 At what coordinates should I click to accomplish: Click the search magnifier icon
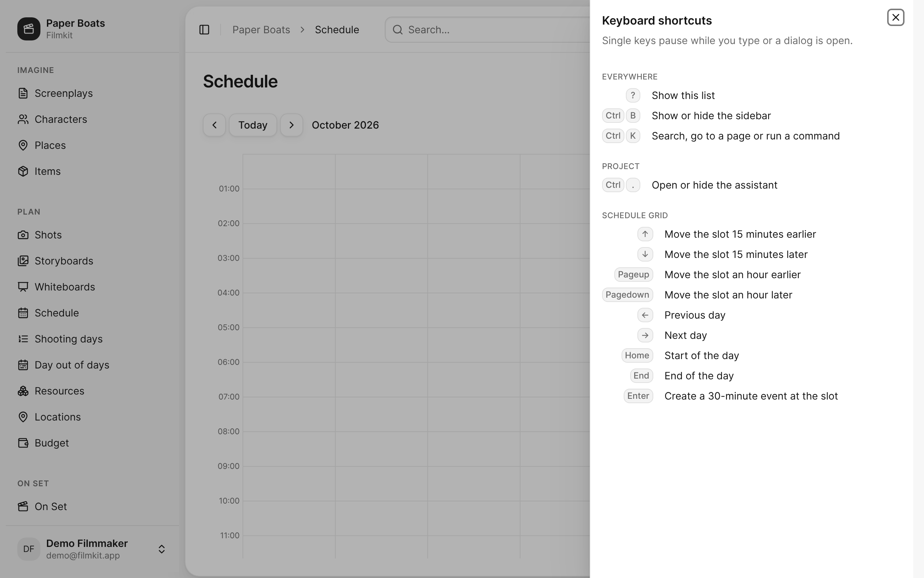click(397, 29)
